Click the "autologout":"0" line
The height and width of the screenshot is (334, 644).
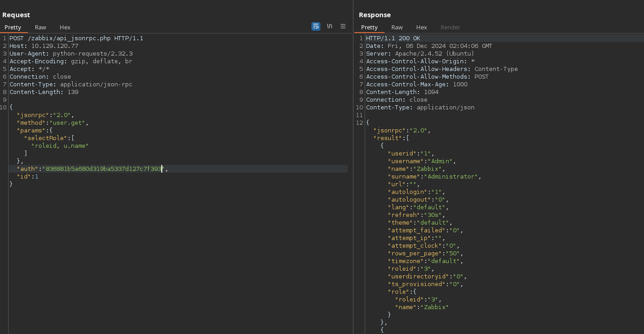tap(418, 199)
